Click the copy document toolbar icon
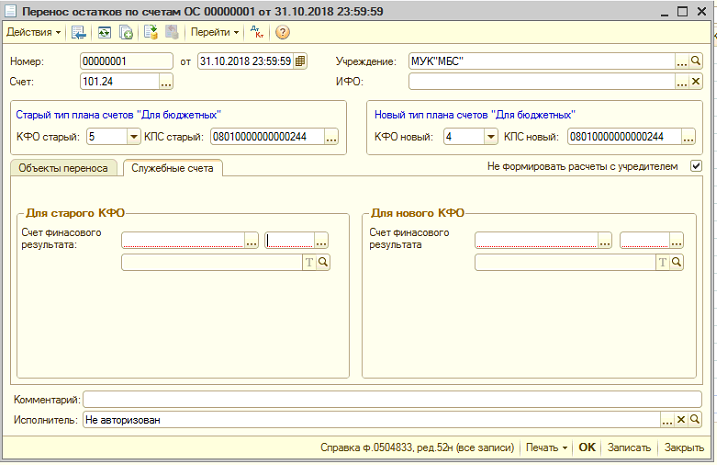Viewport: 717px width, 465px height. pos(126,32)
